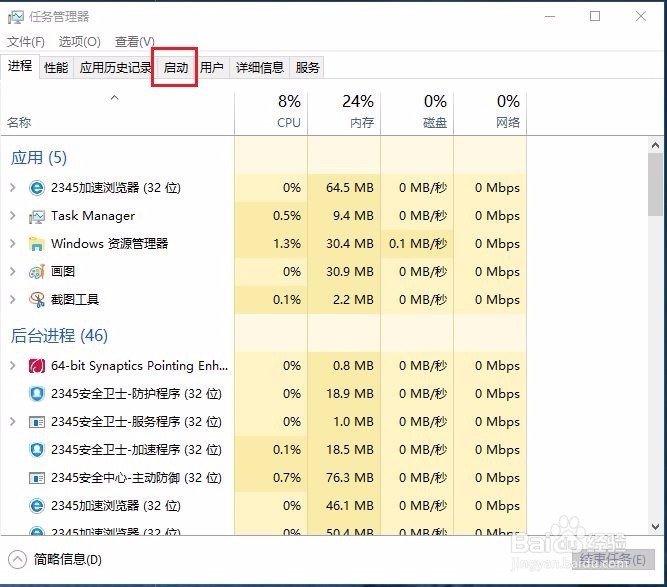Expand the 2345加速浏览器 app row
Screen dimensions: 667x587
13,188
